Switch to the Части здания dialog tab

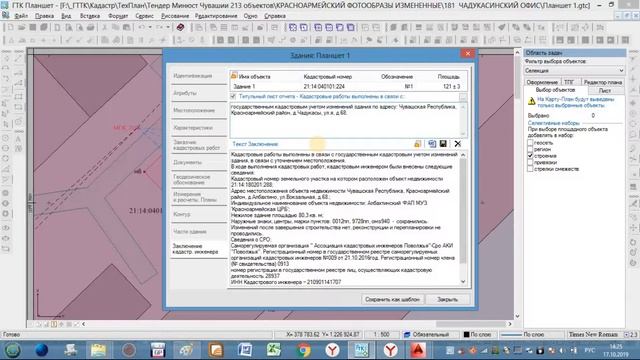[x=198, y=232]
